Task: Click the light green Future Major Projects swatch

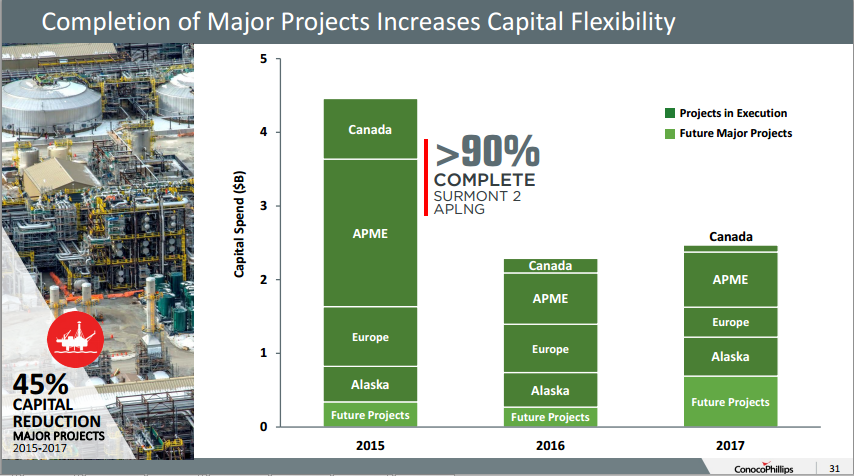Action: (x=670, y=133)
